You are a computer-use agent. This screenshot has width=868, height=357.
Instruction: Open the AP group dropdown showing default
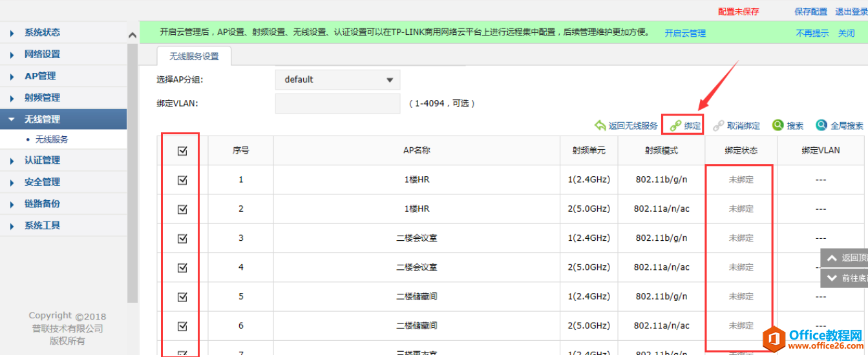pyautogui.click(x=337, y=79)
